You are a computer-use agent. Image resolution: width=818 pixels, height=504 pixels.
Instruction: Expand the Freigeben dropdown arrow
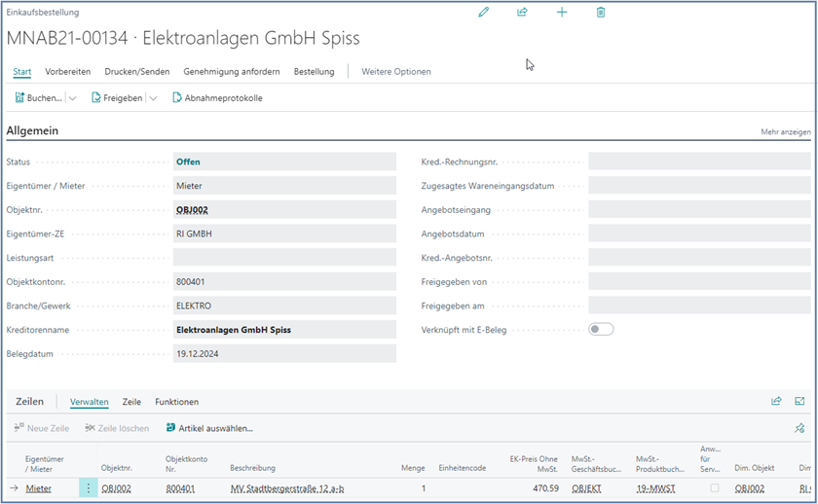click(x=153, y=98)
